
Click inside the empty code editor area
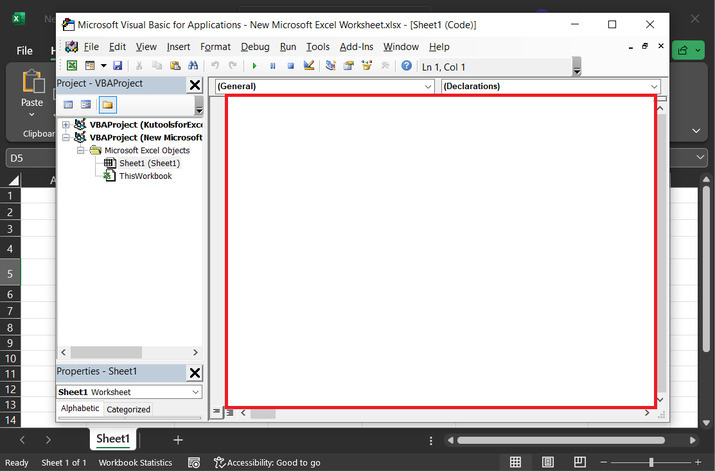coord(441,251)
